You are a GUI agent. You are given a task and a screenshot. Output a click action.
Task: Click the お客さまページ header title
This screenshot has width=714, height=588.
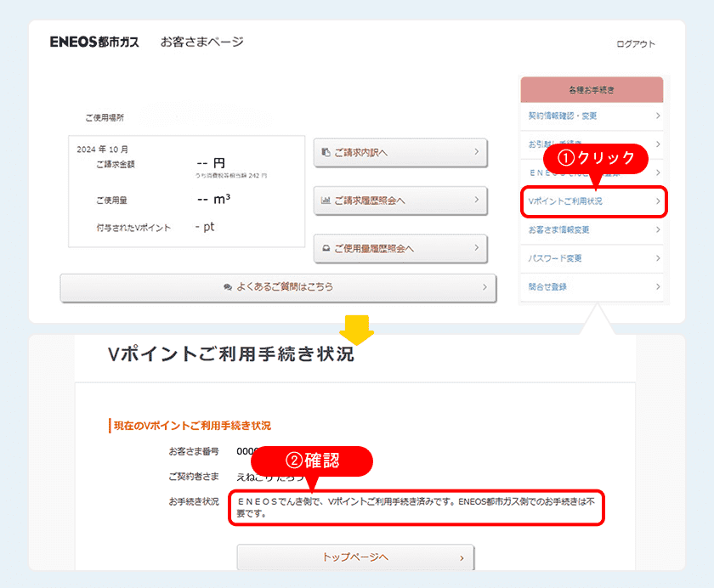pyautogui.click(x=202, y=42)
